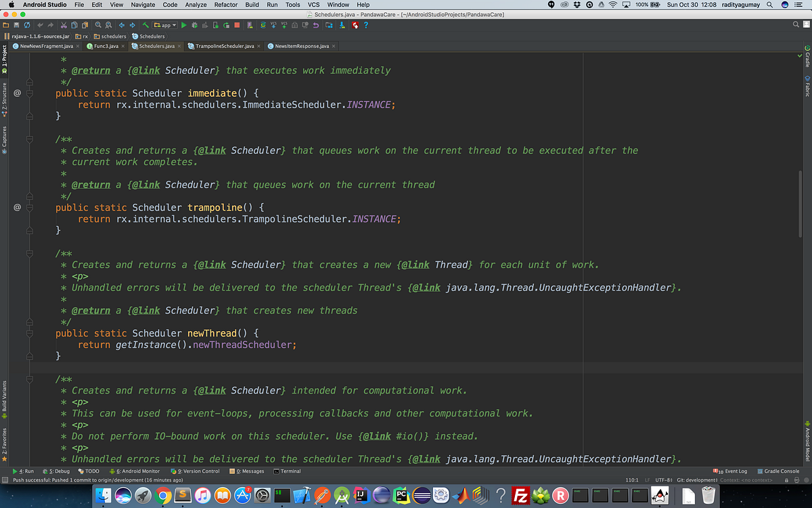Run the app with green play icon

[183, 25]
